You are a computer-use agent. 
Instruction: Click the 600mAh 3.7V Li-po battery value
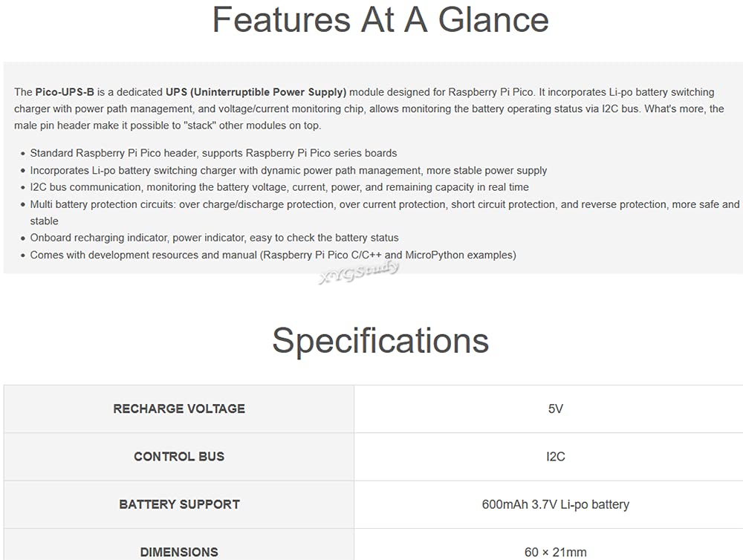555,504
